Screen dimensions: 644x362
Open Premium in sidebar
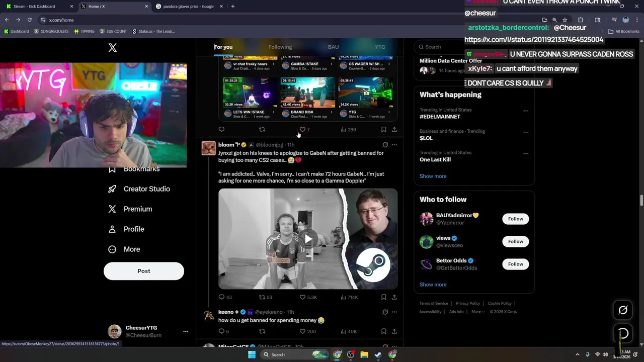click(x=130, y=209)
